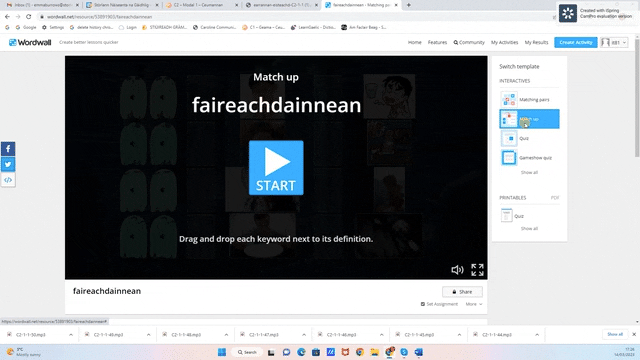Screen dimensions: 640x360
Task: Open Microsoft Edge from the taskbar
Action: point(301,352)
